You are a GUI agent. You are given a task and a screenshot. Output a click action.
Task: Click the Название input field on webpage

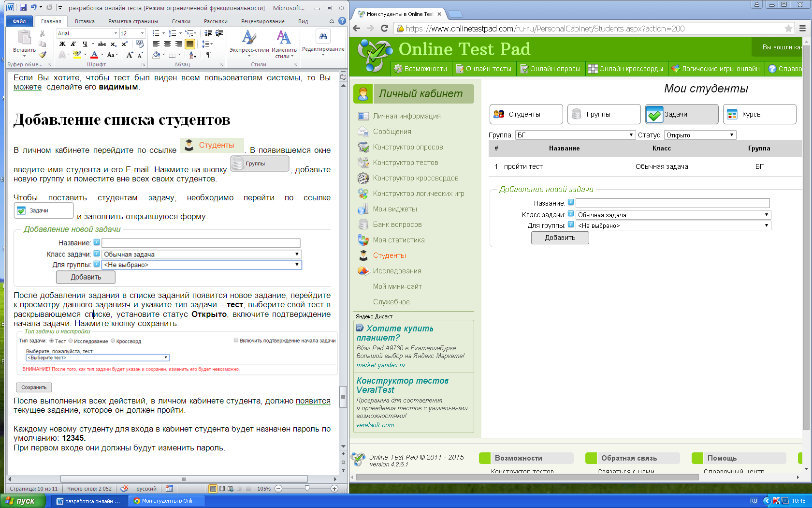673,203
